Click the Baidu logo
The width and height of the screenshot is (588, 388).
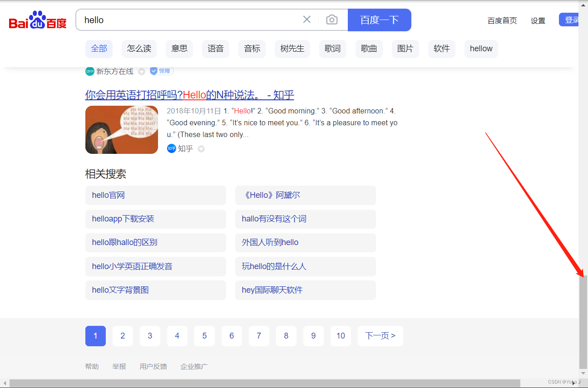(38, 20)
